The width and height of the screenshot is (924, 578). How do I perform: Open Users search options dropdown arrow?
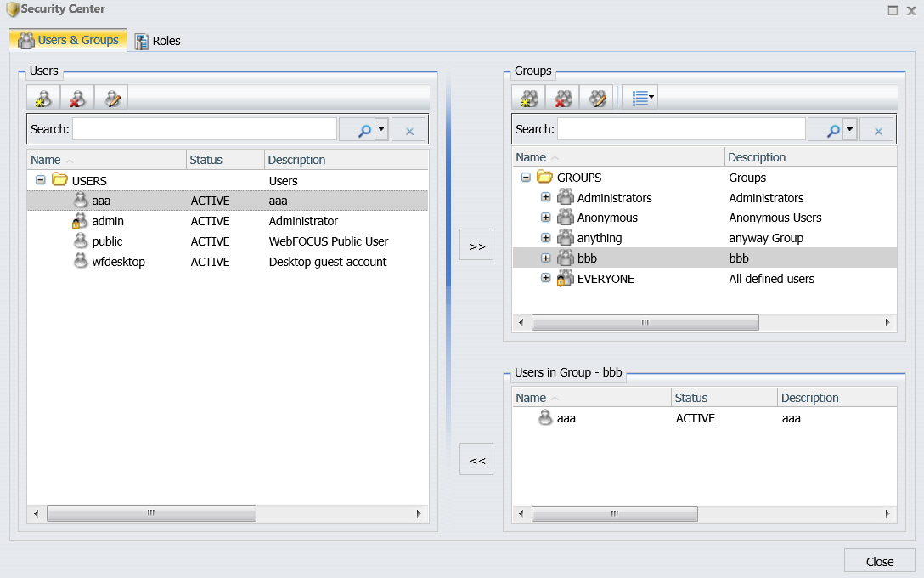tap(381, 130)
